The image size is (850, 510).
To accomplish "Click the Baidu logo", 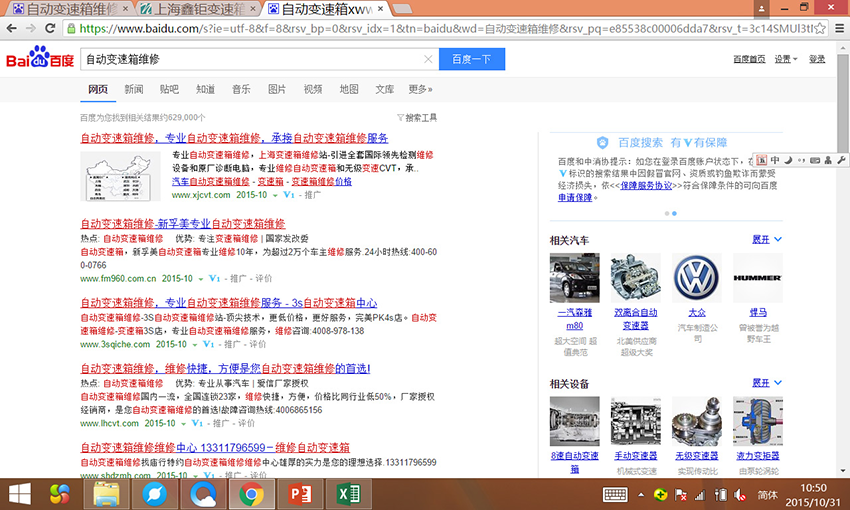I will coord(40,59).
